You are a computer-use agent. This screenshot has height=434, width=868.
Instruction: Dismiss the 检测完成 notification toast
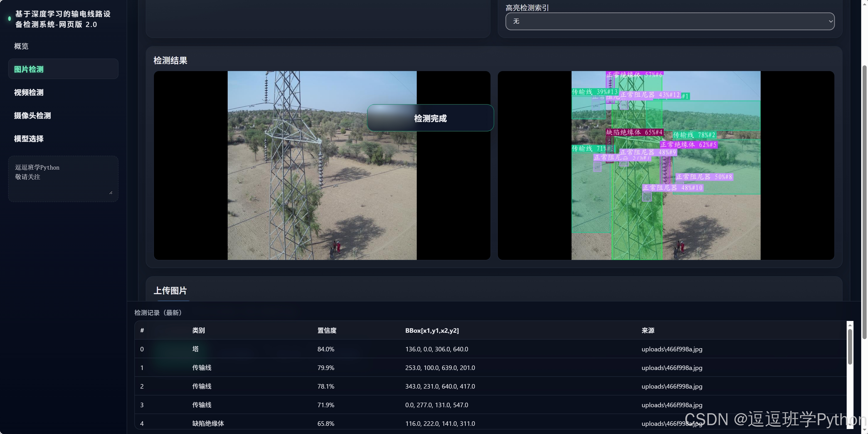[x=430, y=118]
